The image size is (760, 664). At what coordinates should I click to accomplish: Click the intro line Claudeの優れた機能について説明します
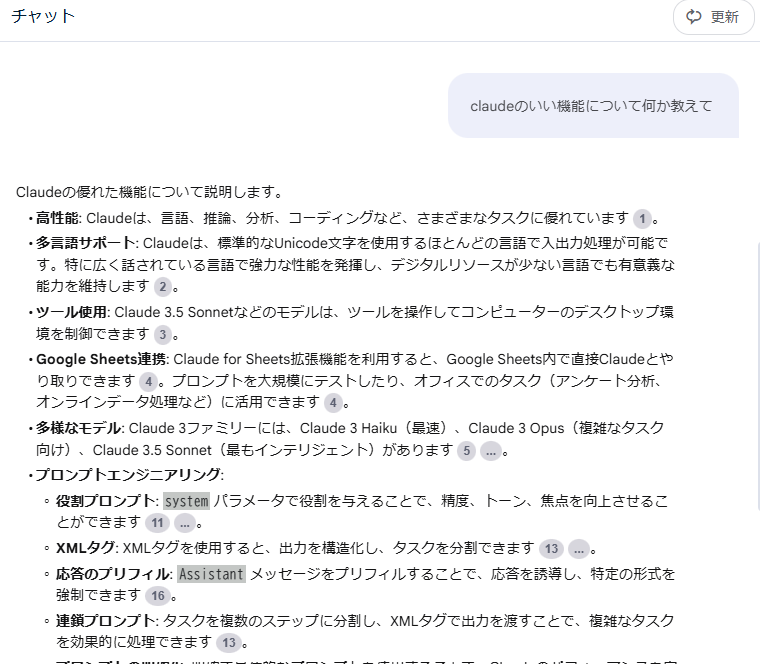(149, 192)
